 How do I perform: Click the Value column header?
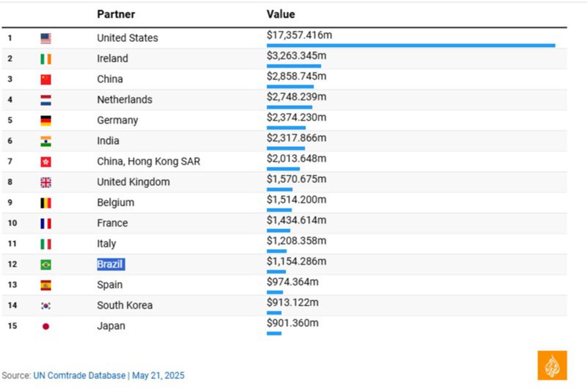tap(281, 14)
